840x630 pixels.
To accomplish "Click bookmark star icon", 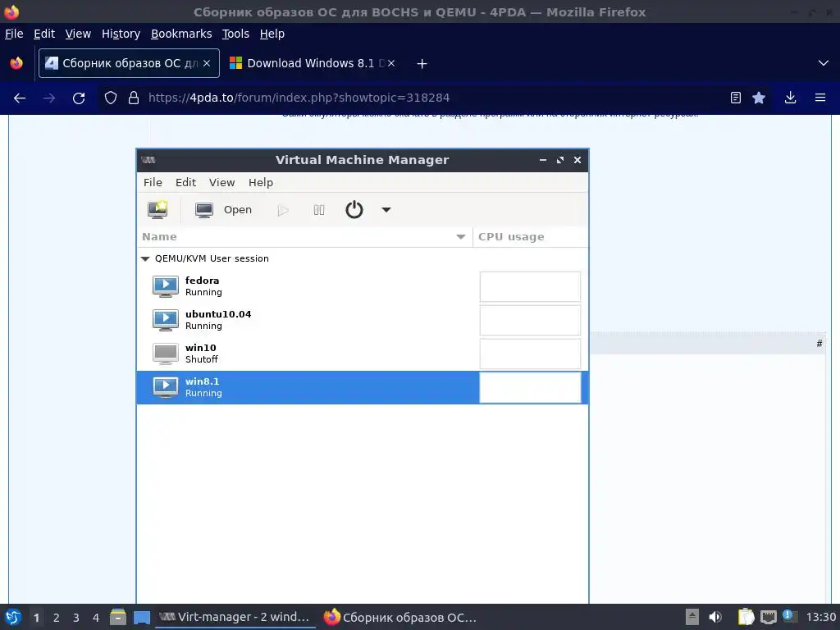I will 759,98.
